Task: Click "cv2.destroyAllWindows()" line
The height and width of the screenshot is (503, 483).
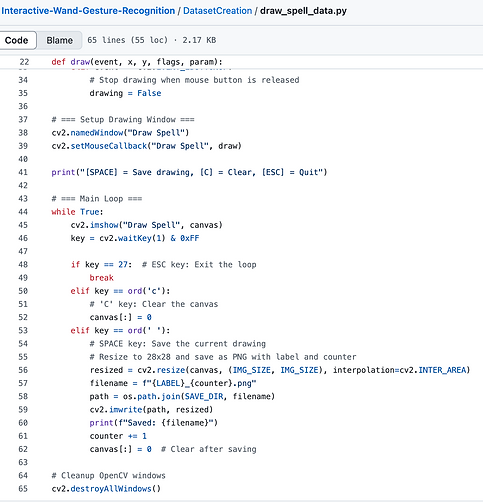Action: (106, 489)
